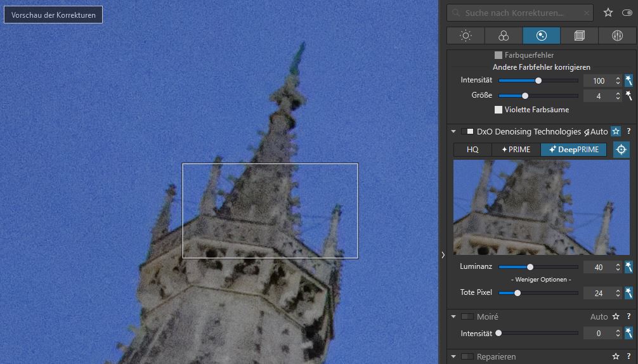Collapse the DxO Denoising Technologies section

[453, 131]
